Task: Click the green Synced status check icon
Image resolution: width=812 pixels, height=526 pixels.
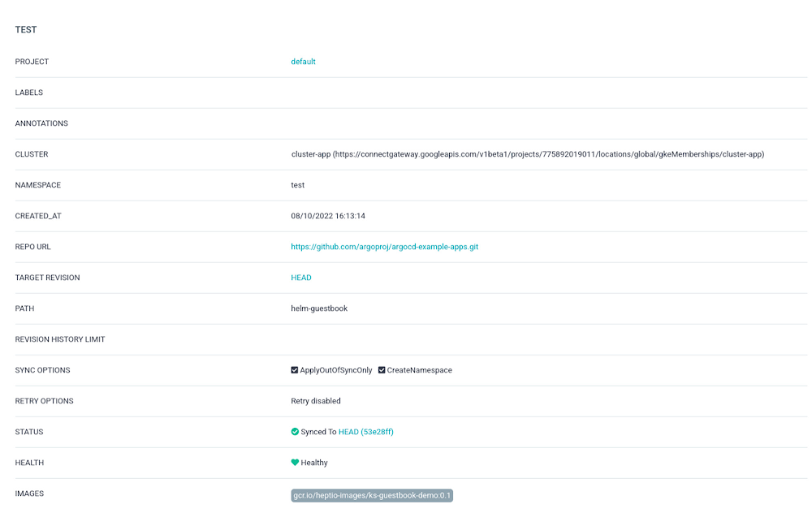Action: [295, 432]
